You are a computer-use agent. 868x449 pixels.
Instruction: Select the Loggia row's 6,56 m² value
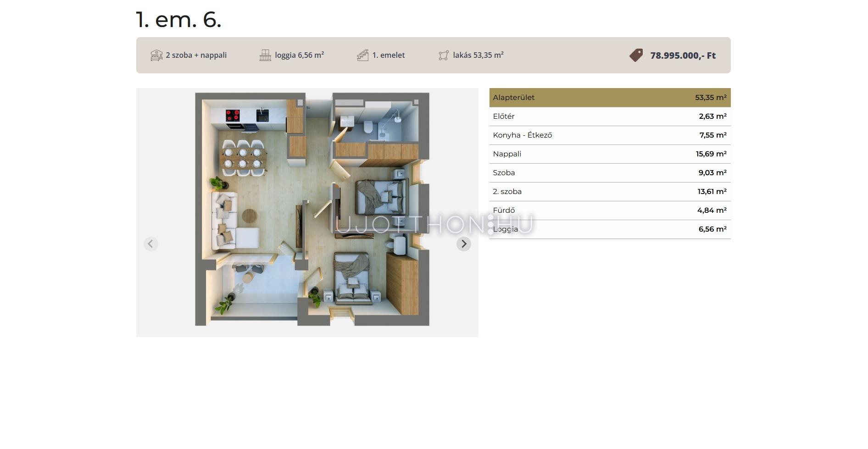click(x=712, y=229)
